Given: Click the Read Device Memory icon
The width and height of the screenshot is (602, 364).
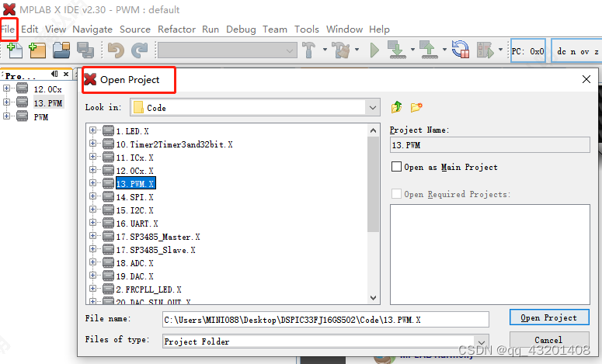Looking at the screenshot, I should click(x=429, y=50).
